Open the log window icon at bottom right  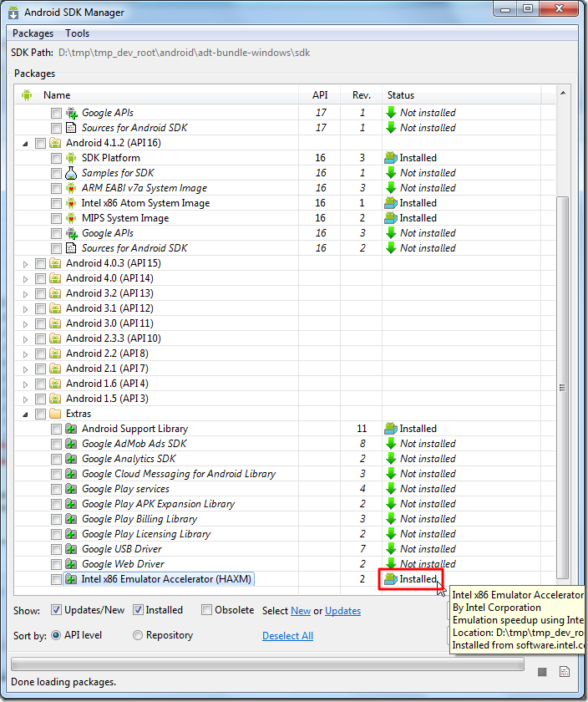coord(565,671)
